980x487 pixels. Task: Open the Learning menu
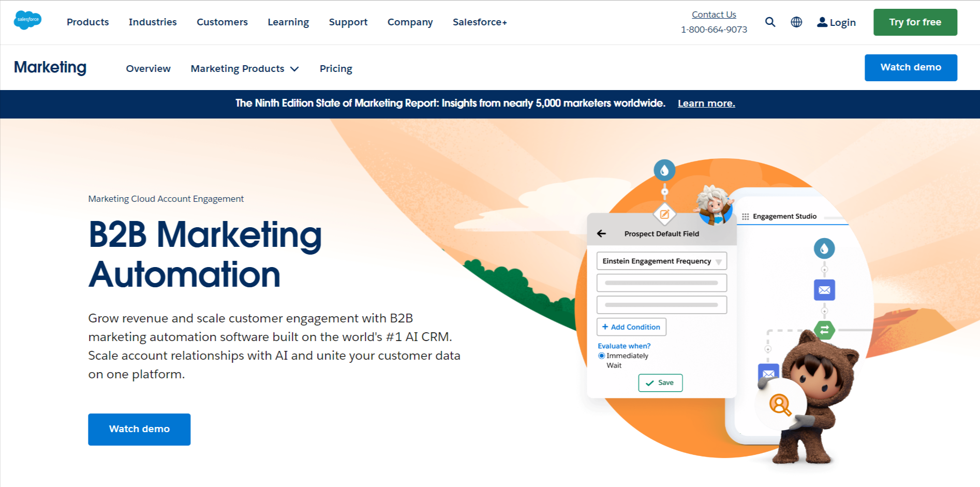(288, 22)
